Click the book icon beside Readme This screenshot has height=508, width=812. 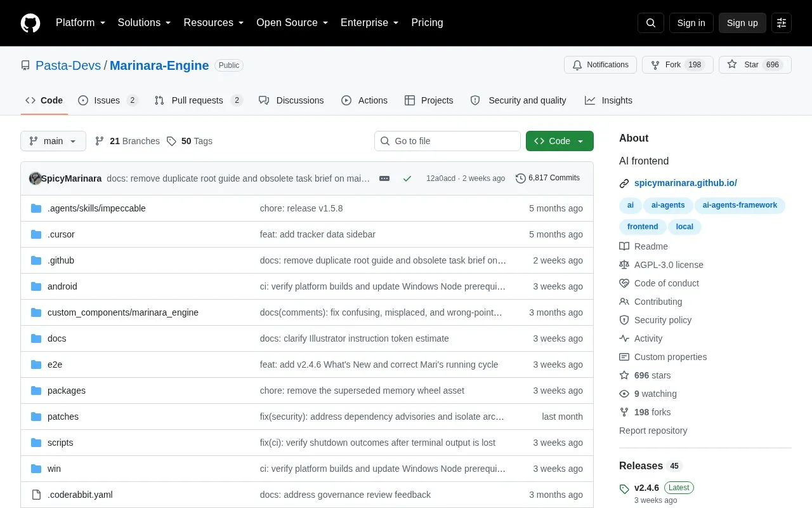[x=624, y=246]
